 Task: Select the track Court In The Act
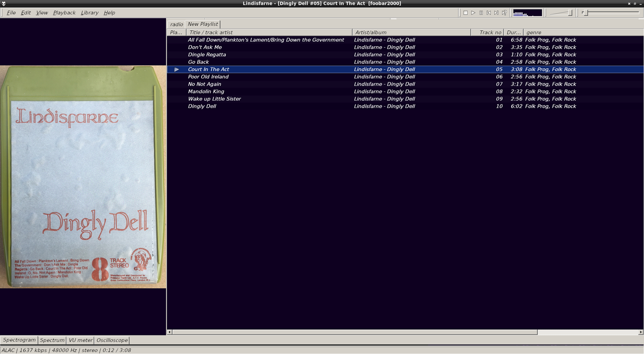click(x=405, y=69)
